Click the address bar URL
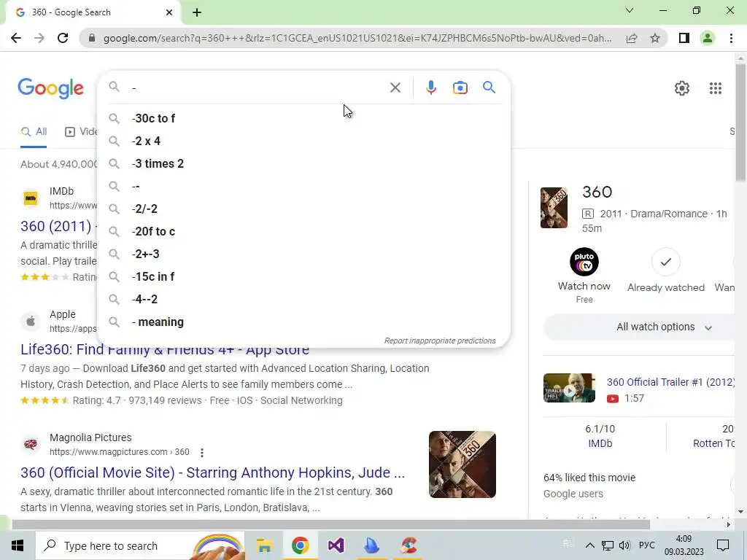Image resolution: width=747 pixels, height=560 pixels. (357, 38)
